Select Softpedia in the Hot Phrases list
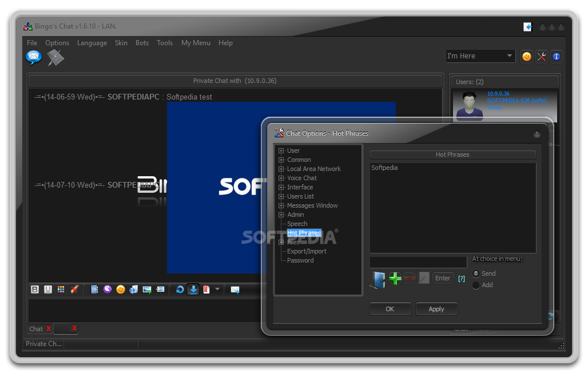Image resolution: width=588 pixels, height=373 pixels. 384,168
